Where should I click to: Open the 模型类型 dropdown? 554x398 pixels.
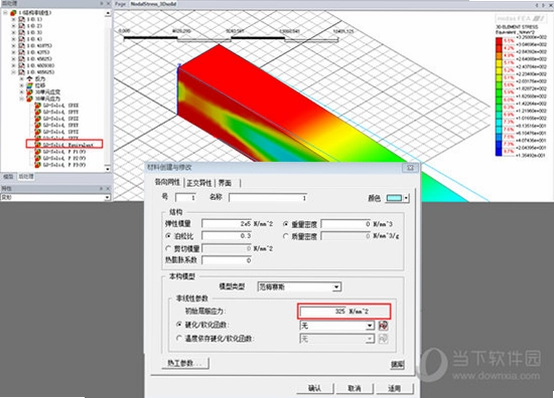coord(337,287)
